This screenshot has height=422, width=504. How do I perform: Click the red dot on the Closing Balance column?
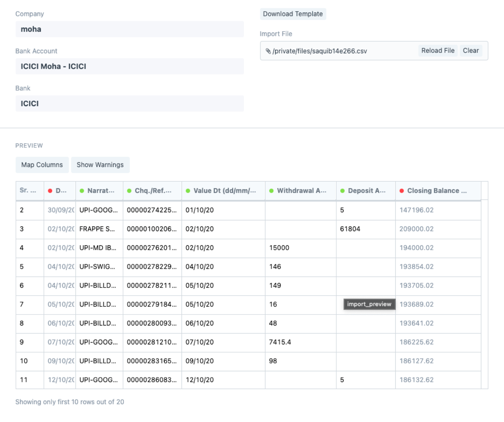402,190
